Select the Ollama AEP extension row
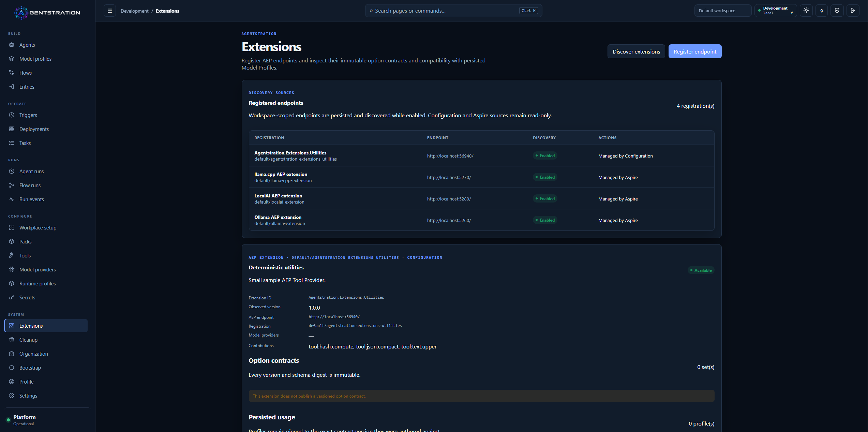The height and width of the screenshot is (432, 868). point(481,220)
